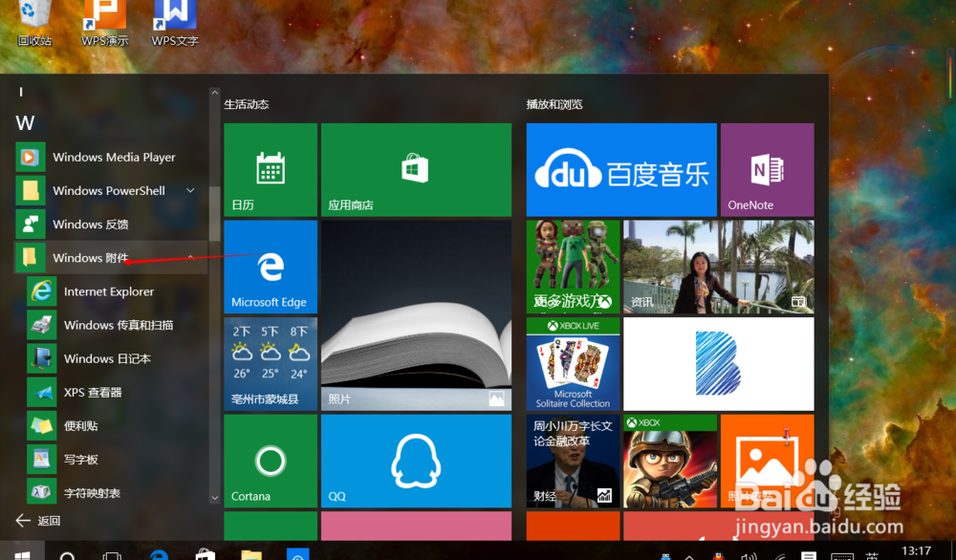Image resolution: width=956 pixels, height=560 pixels.
Task: Open the Microsoft Edge tile
Action: 271,267
